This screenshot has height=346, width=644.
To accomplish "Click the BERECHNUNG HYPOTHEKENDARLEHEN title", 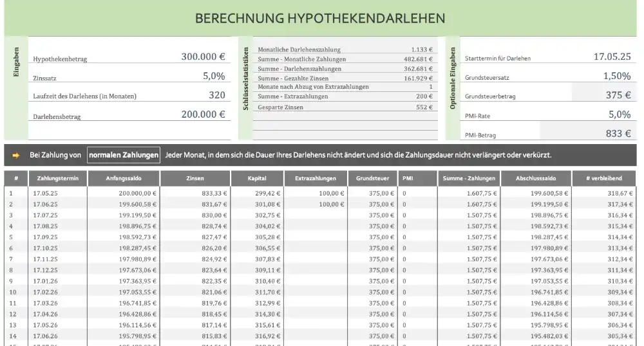I will tap(320, 19).
